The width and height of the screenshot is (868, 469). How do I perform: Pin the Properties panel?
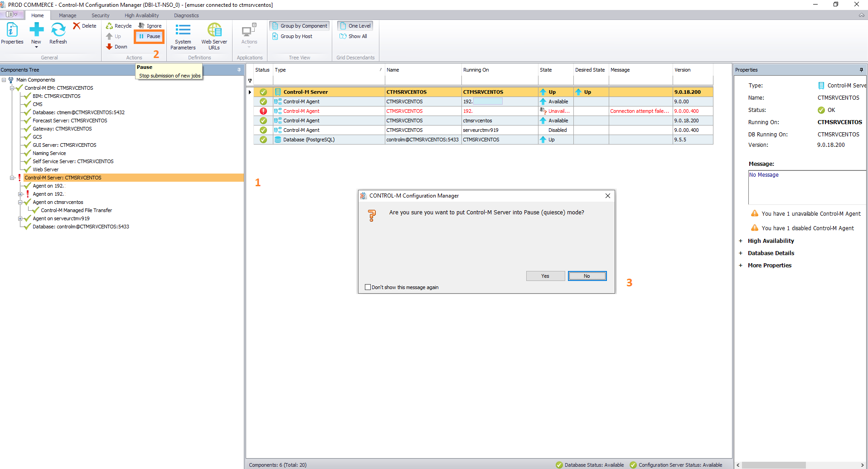pos(861,70)
